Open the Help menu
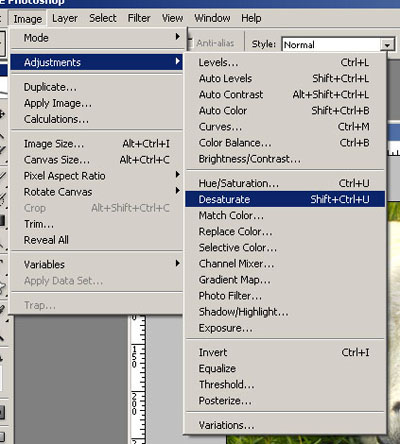This screenshot has height=444, width=400. (x=251, y=18)
